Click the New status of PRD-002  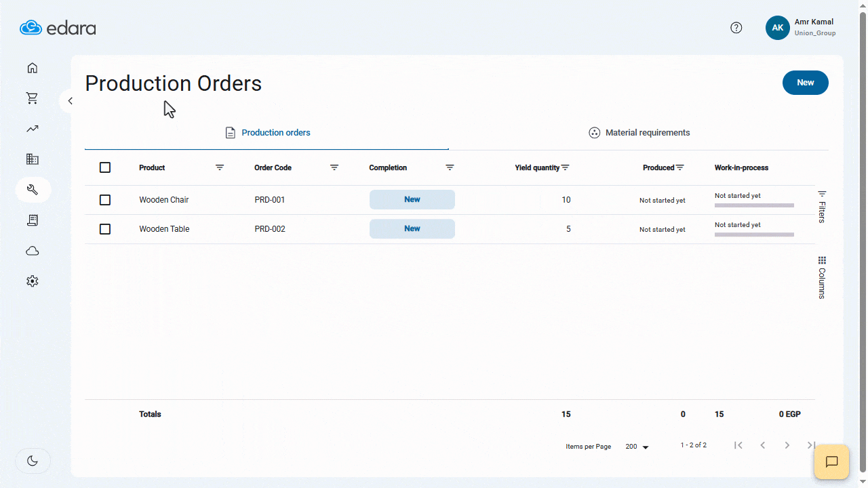tap(412, 229)
